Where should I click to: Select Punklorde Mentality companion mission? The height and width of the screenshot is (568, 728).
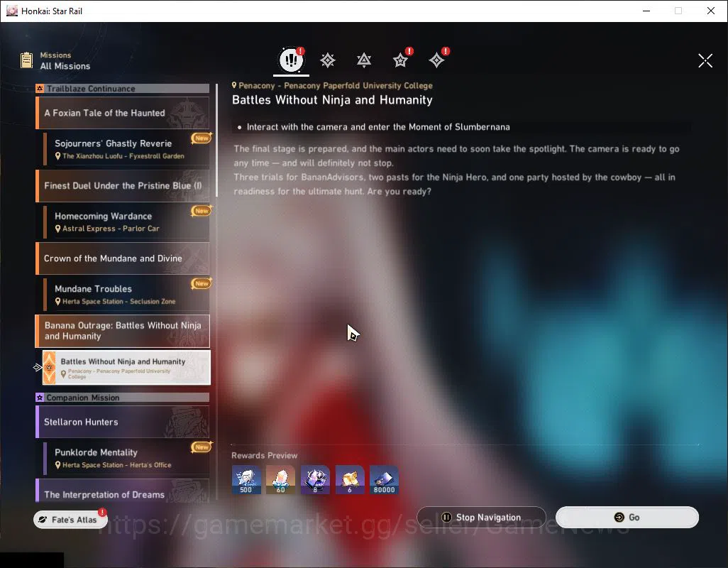[127, 458]
